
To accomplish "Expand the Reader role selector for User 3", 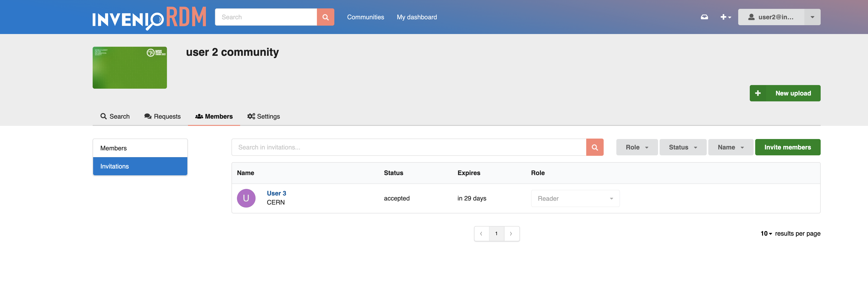I will [575, 198].
